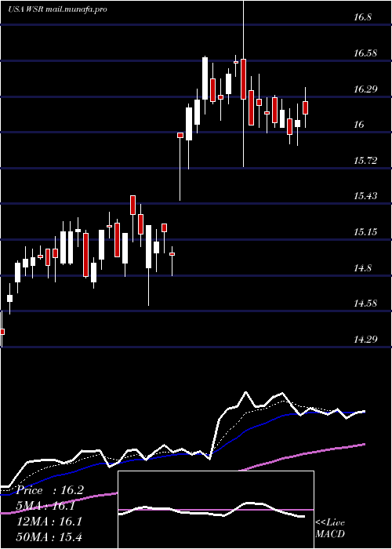Click the '12MA : 16.1' readout
Viewport: 392px width, 549px height.
click(49, 522)
